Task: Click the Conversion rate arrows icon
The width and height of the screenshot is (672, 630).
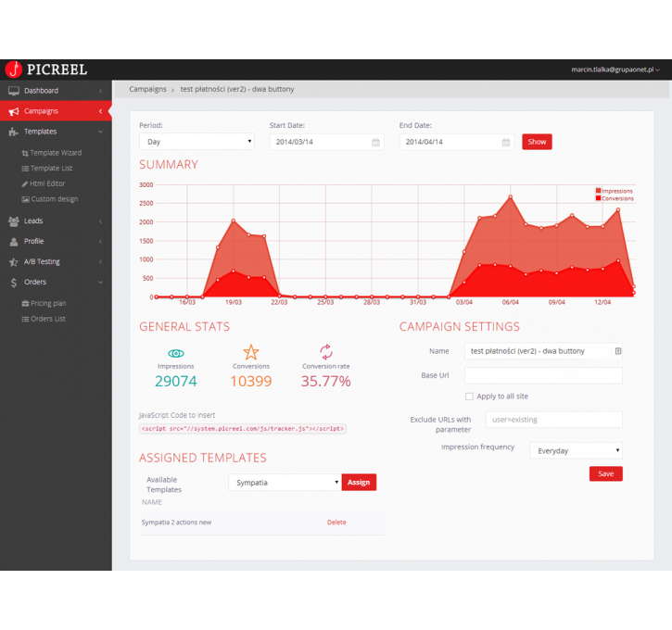Action: coord(326,352)
